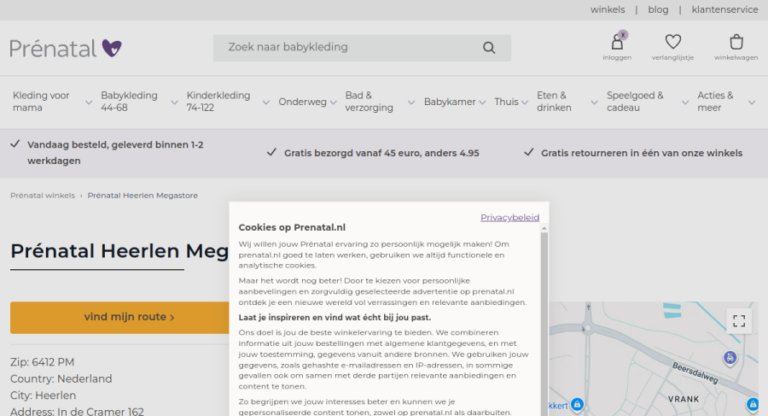The width and height of the screenshot is (768, 416).
Task: Click the 'Country: Nederland' line
Action: [61, 379]
